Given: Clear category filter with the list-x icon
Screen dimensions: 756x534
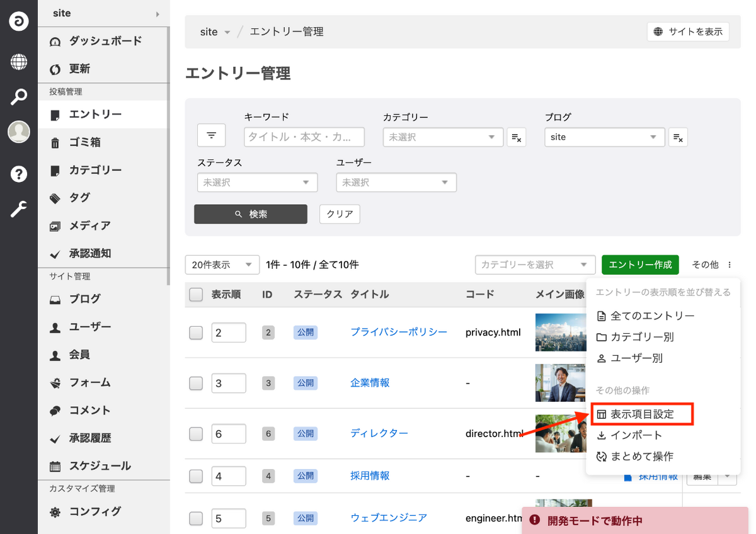Looking at the screenshot, I should 516,137.
